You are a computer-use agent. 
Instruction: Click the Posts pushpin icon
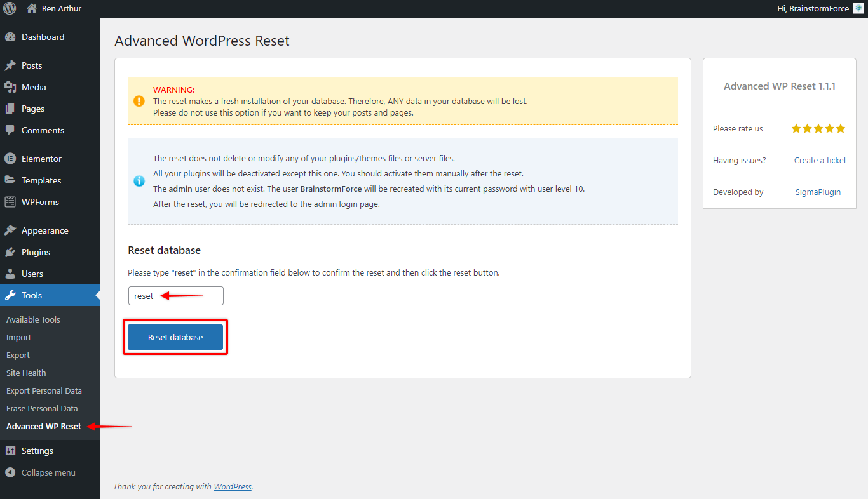click(10, 65)
